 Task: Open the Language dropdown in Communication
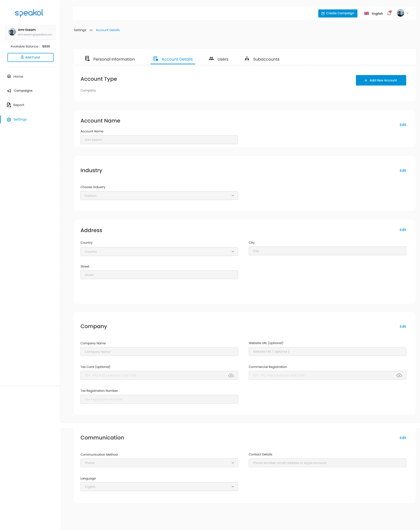(x=159, y=487)
